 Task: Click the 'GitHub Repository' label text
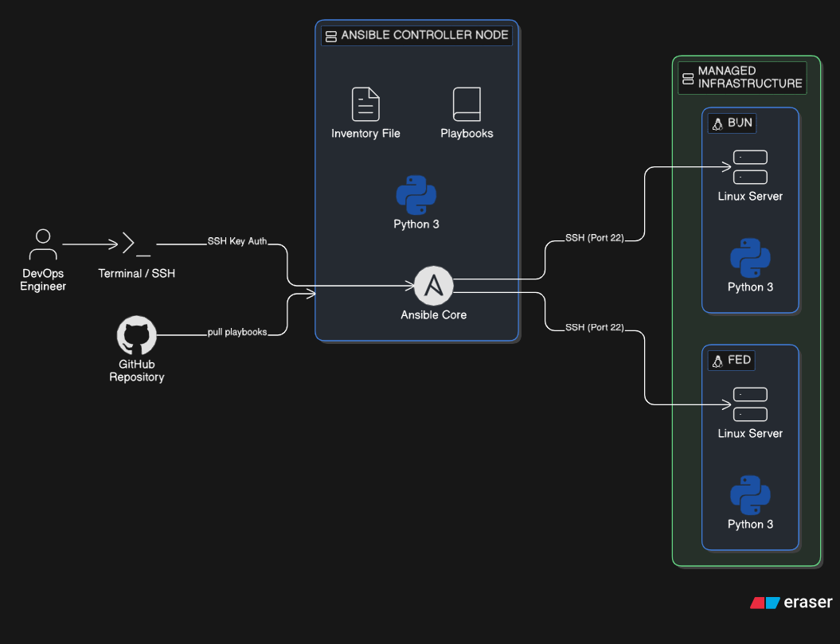[x=137, y=371]
